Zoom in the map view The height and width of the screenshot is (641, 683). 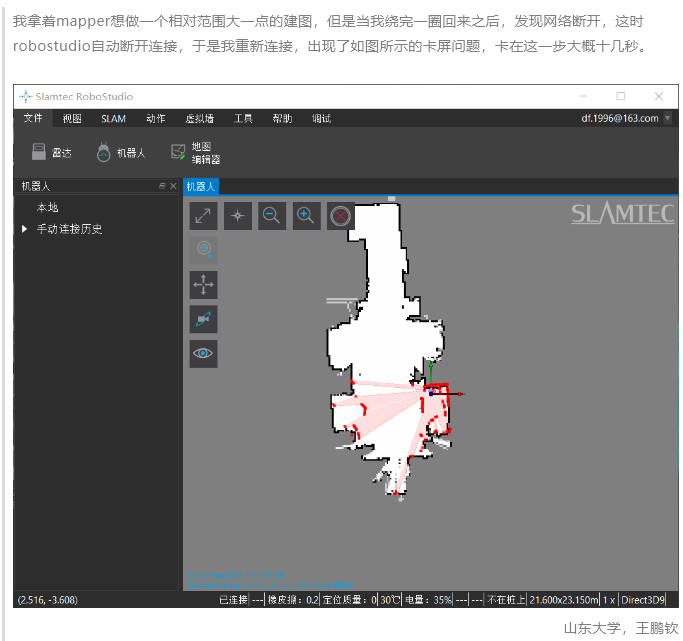coord(306,216)
